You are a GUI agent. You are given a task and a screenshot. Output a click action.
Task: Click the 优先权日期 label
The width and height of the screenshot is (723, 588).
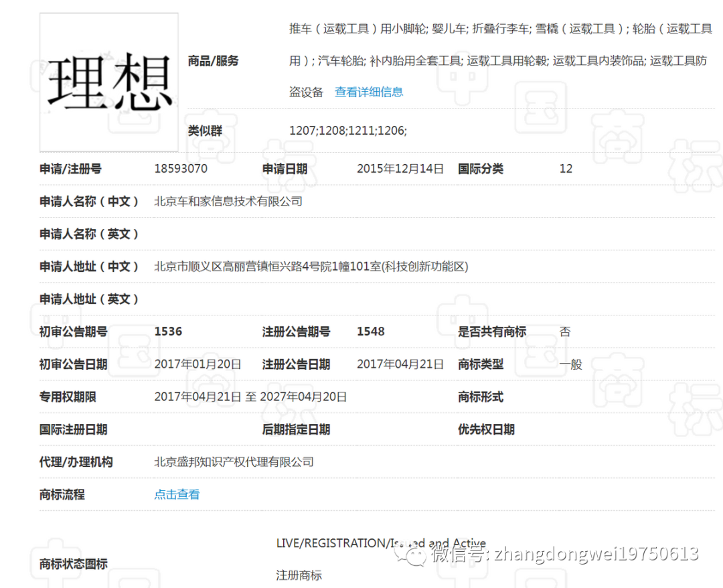pyautogui.click(x=486, y=430)
